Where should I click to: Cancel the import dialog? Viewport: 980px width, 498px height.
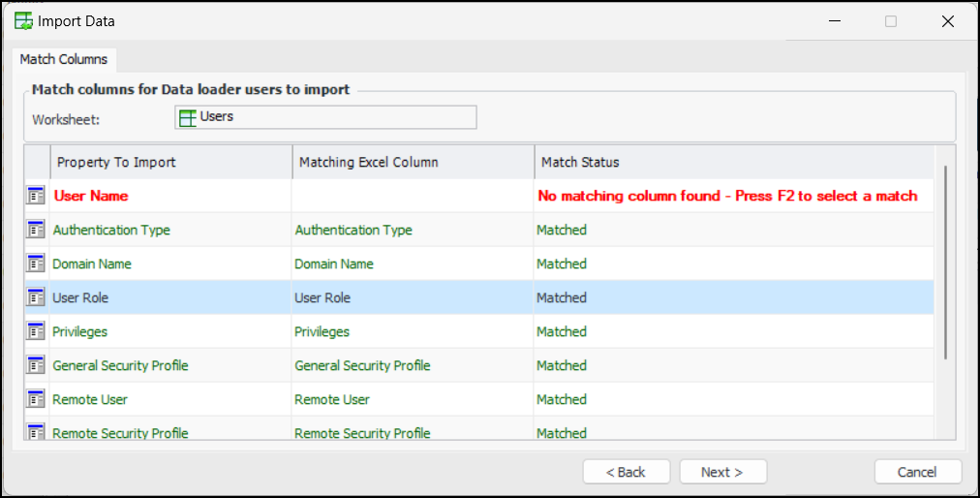click(917, 472)
